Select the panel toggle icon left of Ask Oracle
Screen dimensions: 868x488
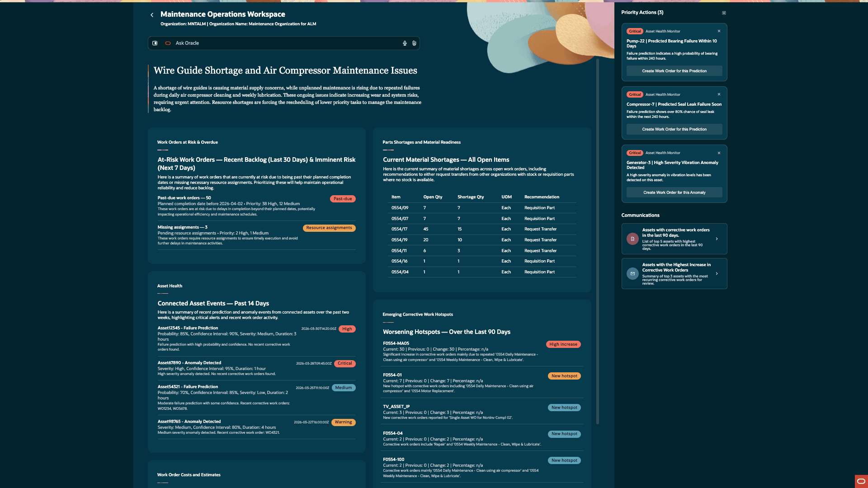click(x=155, y=43)
